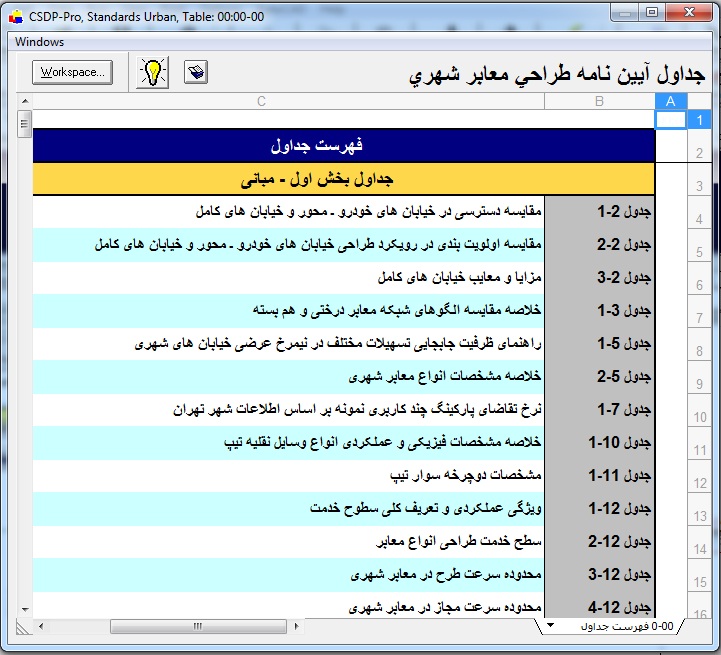Click cell جدول 2-12

600,542
